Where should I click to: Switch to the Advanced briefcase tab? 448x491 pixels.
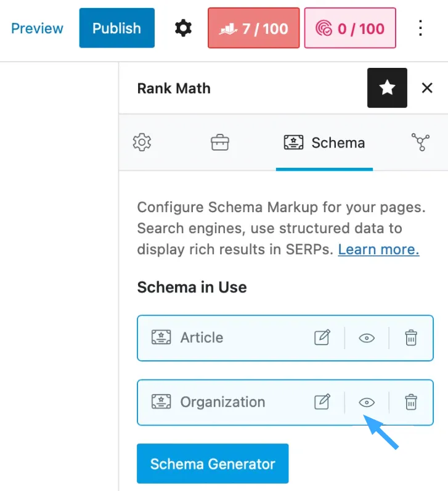point(219,142)
